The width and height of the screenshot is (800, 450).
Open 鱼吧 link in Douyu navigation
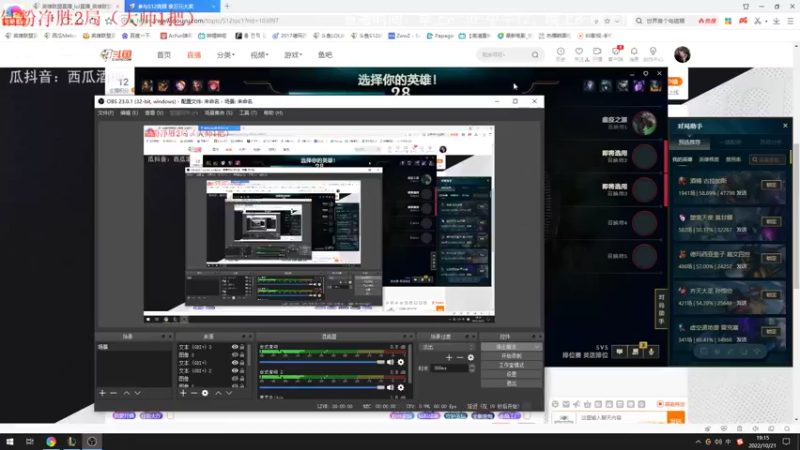[x=325, y=55]
